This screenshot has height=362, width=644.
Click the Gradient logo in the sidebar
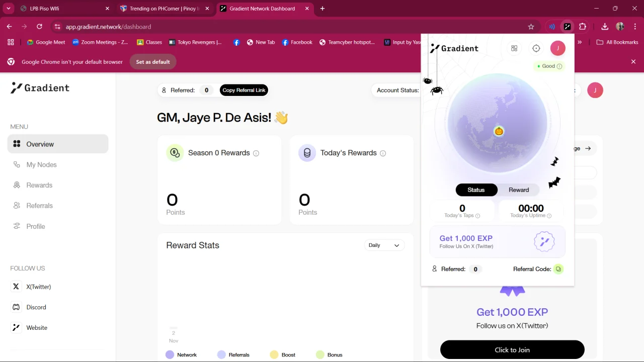click(40, 88)
